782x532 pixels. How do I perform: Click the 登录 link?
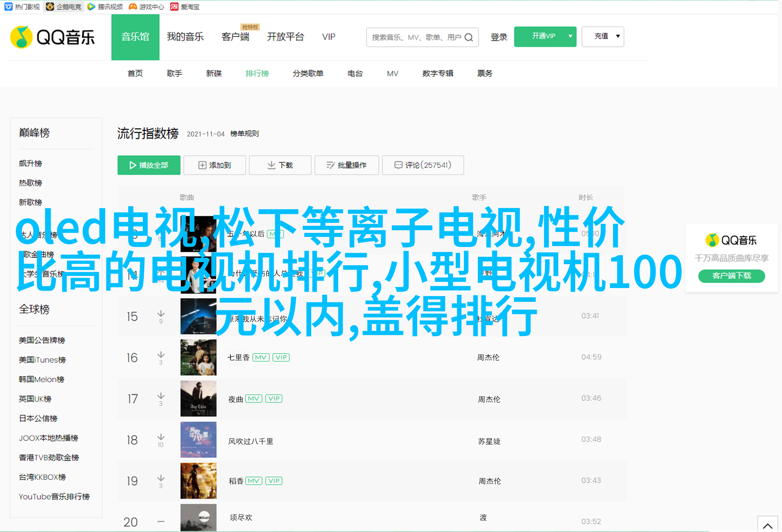tap(499, 37)
